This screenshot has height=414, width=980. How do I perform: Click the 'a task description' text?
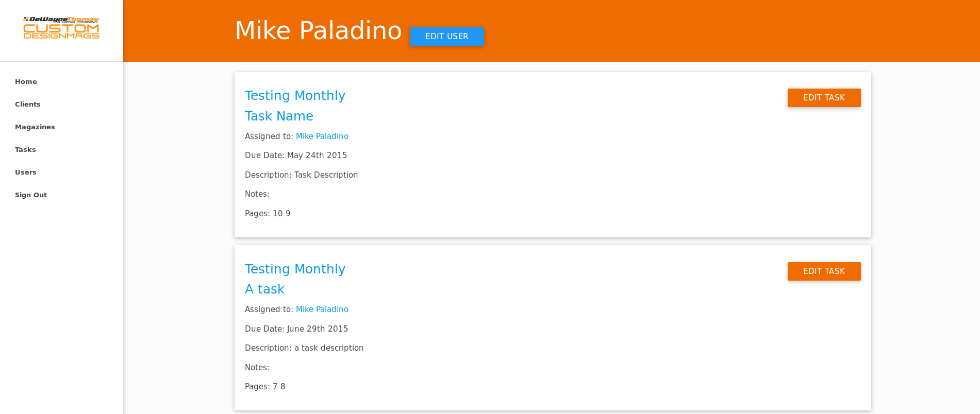[x=328, y=348]
